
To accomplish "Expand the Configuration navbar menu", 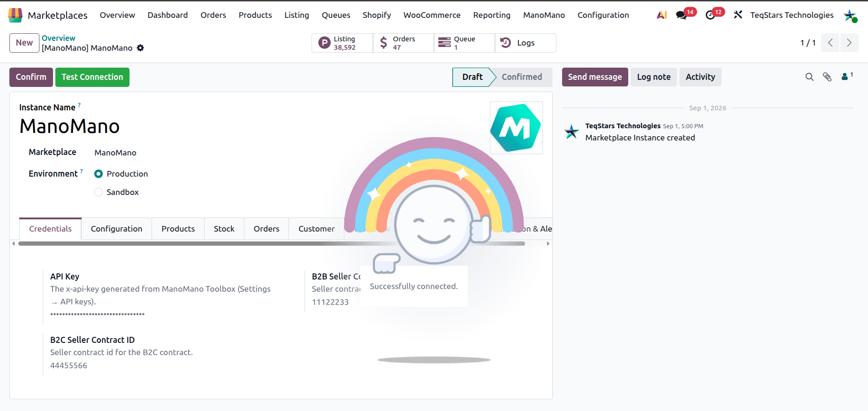I will (x=603, y=15).
